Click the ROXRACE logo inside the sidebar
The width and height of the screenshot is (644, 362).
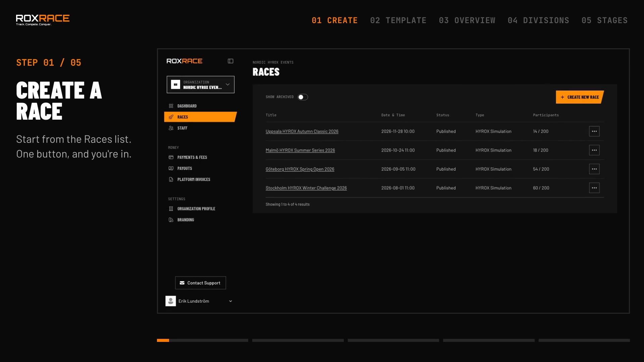coord(184,61)
